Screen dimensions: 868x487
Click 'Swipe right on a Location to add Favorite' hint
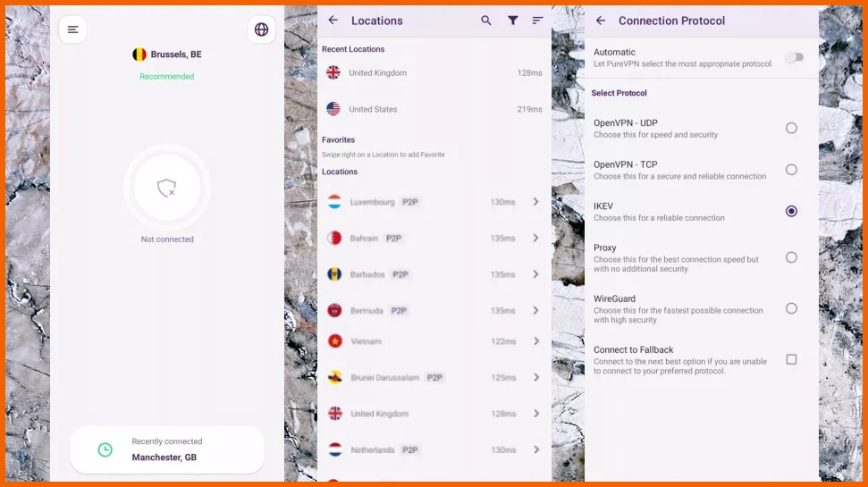pyautogui.click(x=383, y=155)
